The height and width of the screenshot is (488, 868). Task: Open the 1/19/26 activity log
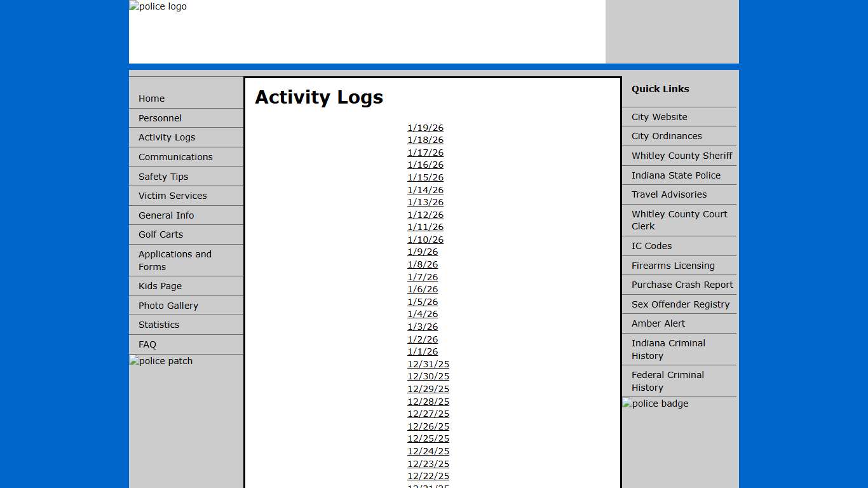click(x=425, y=128)
